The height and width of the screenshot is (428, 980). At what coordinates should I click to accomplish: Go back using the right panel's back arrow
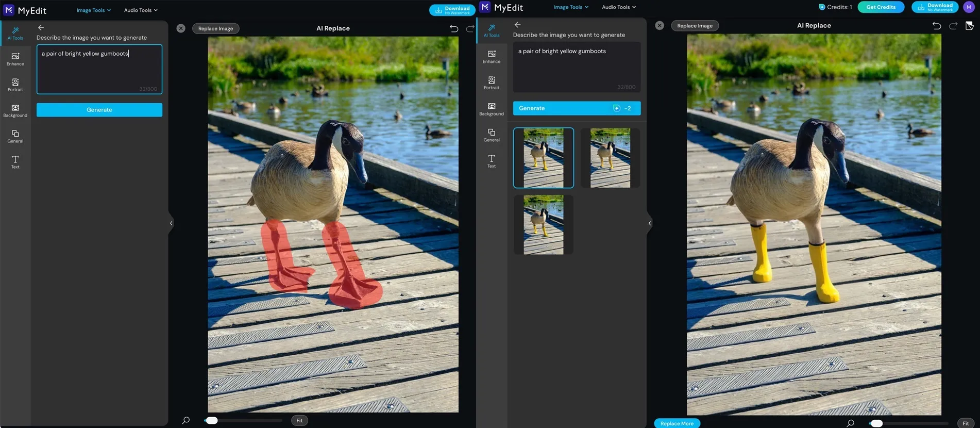click(x=518, y=25)
